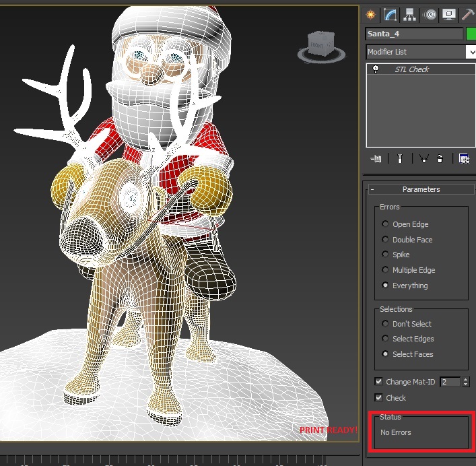Screen dimensions: 476x466
Task: Choose Select Faces option
Action: [x=385, y=354]
